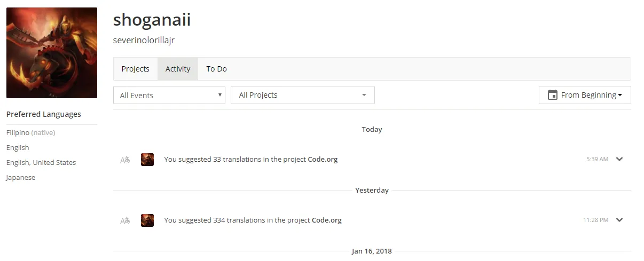Open the To Do tab
The image size is (644, 261).
pos(216,69)
